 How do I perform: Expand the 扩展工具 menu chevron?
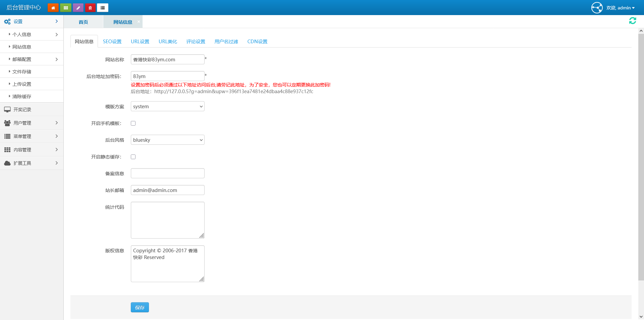(x=57, y=163)
